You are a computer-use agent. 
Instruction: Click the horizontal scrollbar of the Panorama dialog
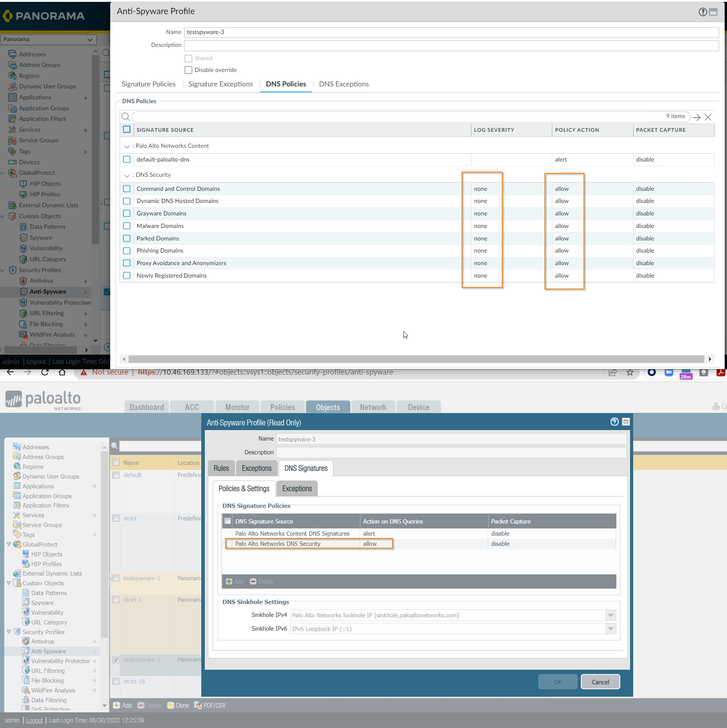pyautogui.click(x=416, y=359)
